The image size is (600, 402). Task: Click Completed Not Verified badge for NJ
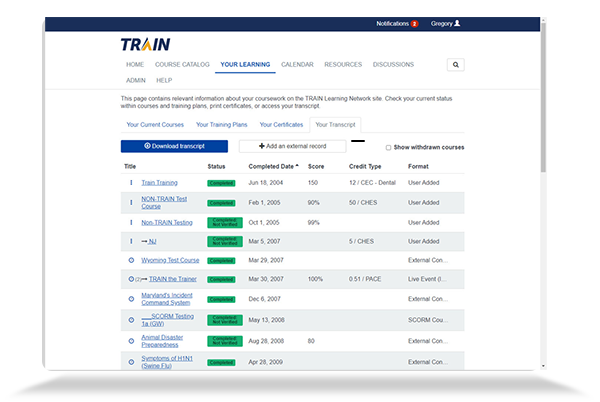[225, 241]
